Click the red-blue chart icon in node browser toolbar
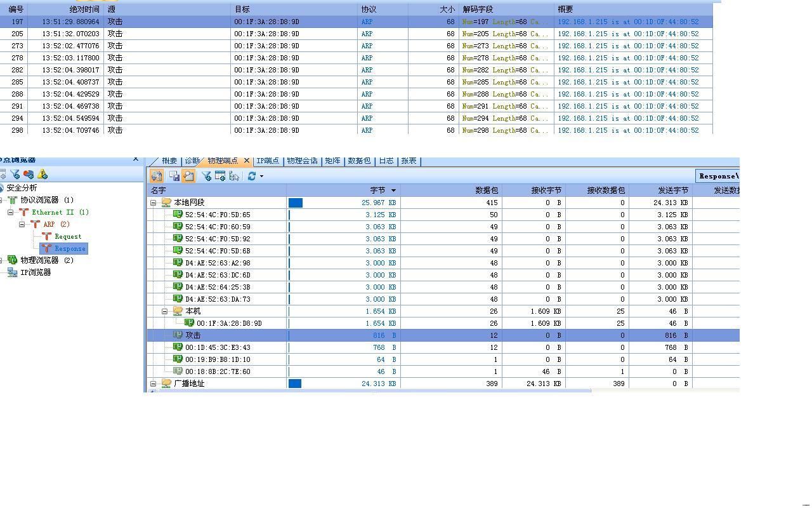 coord(29,175)
